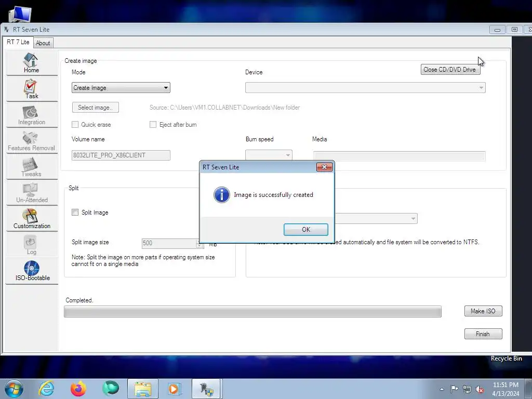This screenshot has width=532, height=399.
Task: Click the Split image size stepper
Action: pyautogui.click(x=200, y=243)
